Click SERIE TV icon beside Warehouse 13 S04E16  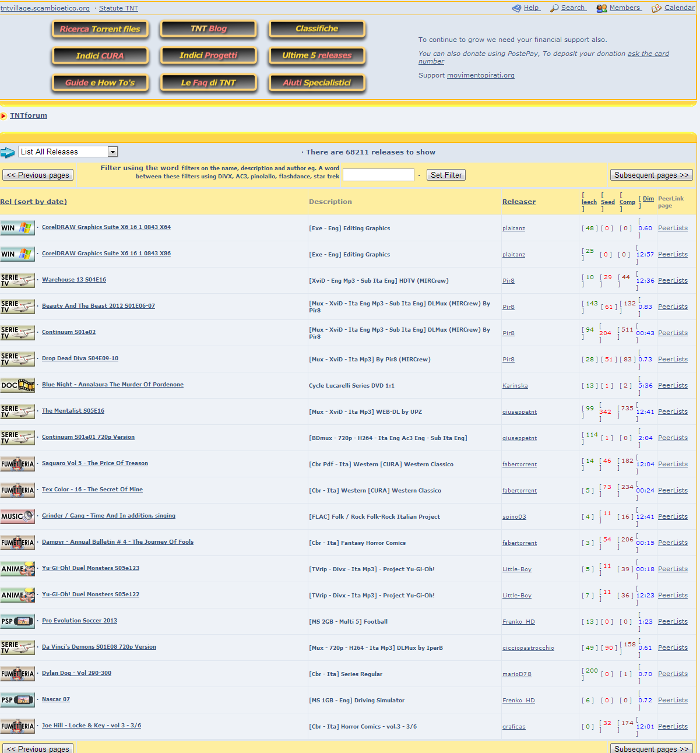(17, 280)
